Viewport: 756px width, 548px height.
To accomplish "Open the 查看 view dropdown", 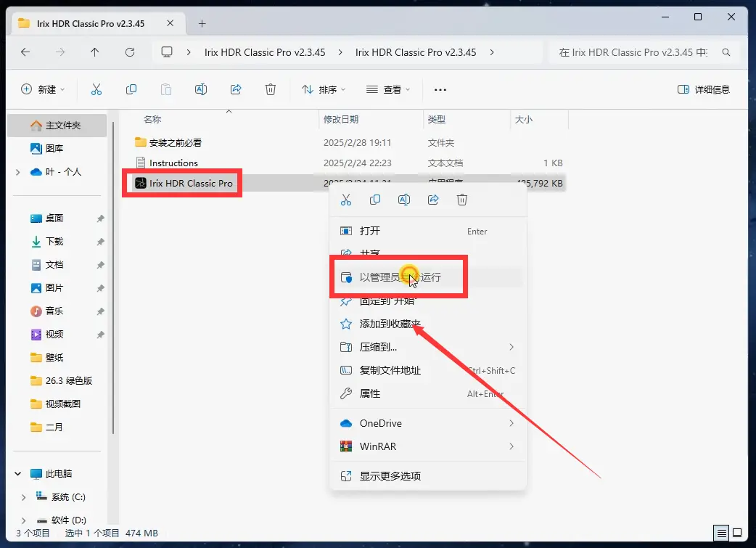I will (x=388, y=89).
